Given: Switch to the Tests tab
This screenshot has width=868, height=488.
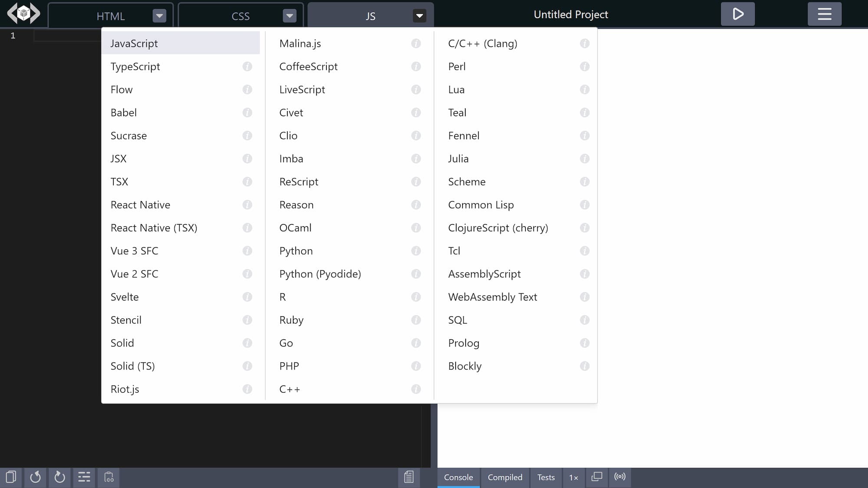Looking at the screenshot, I should click(546, 477).
